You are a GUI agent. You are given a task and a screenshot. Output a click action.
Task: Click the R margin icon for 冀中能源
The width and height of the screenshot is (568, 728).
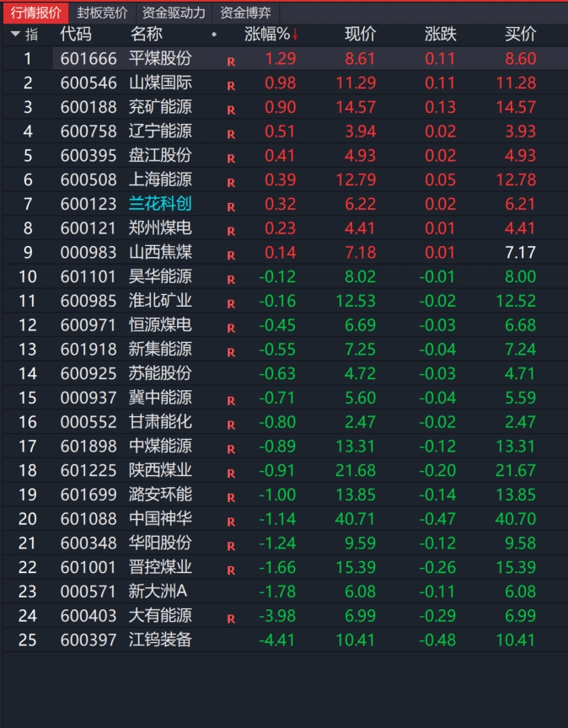pyautogui.click(x=231, y=401)
